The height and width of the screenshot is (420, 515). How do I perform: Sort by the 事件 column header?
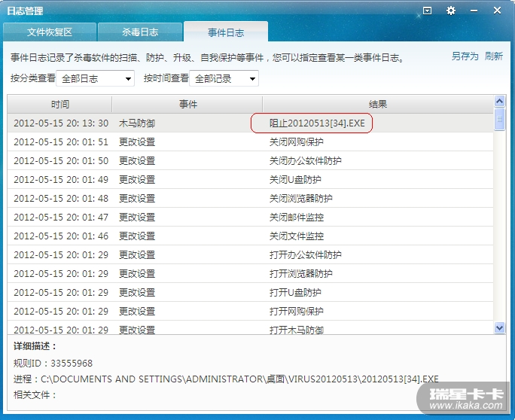click(187, 105)
